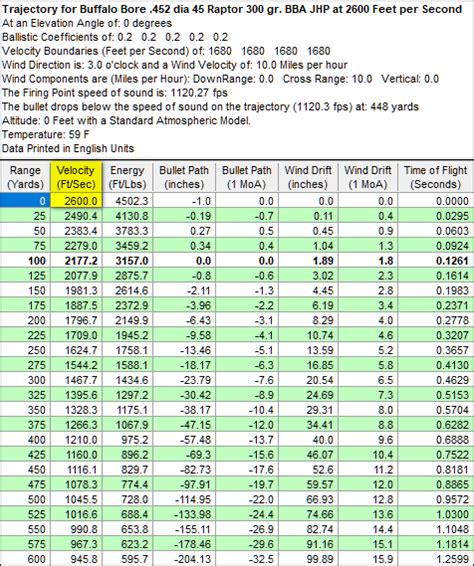Click the Energy (Ft/Lbs) column header
Screen dimensions: 474x566
127,177
